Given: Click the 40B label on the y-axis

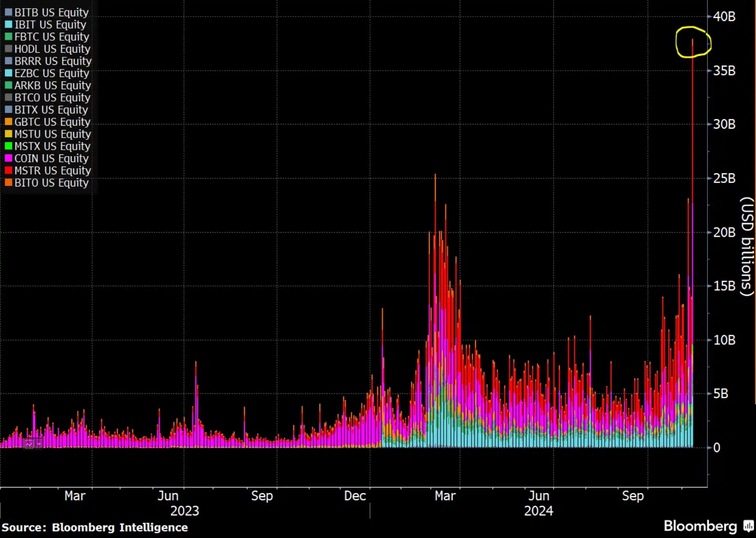Looking at the screenshot, I should coord(724,17).
